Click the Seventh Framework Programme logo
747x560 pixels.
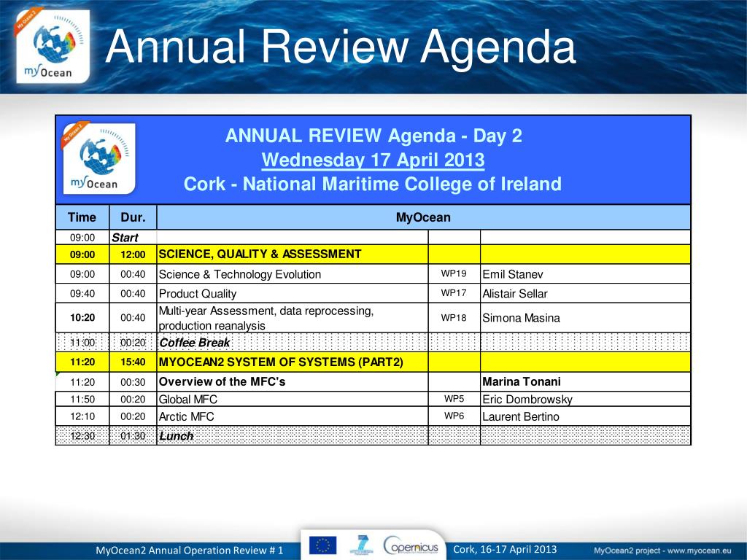(360, 545)
